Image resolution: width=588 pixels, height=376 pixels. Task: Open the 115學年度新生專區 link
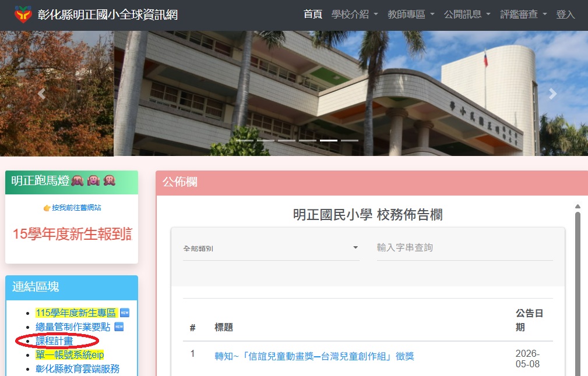click(76, 313)
